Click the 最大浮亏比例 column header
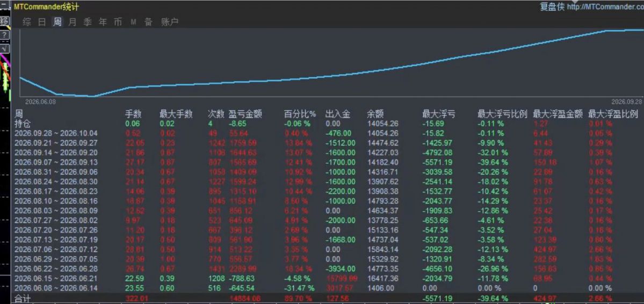Viewport: 644px width, 304px height. 502,114
